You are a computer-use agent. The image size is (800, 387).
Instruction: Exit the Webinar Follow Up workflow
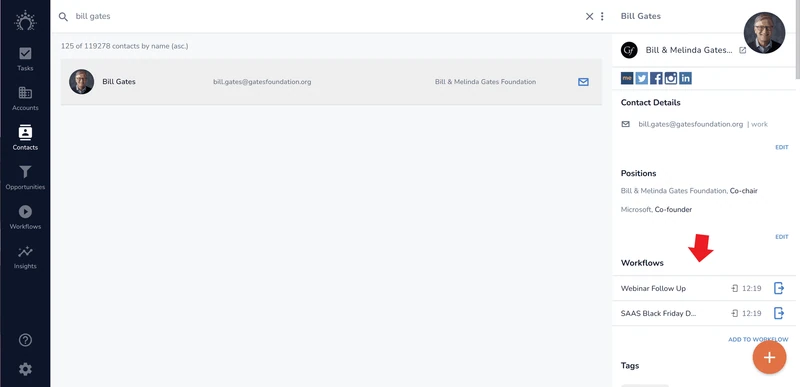pyautogui.click(x=779, y=288)
